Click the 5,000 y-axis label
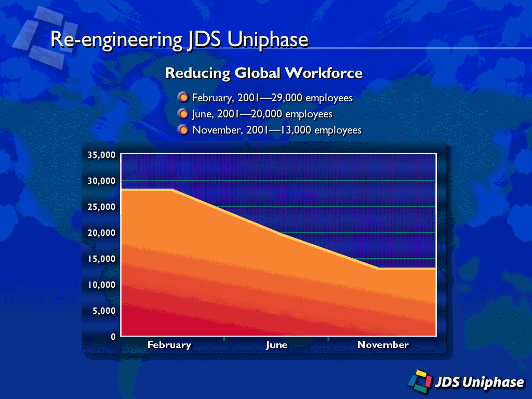This screenshot has width=532, height=399. (104, 311)
